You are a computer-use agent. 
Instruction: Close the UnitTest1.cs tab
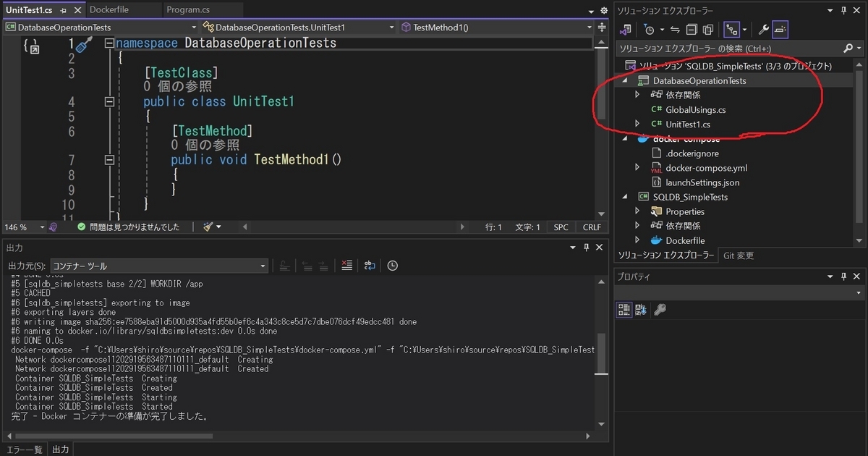(x=77, y=10)
